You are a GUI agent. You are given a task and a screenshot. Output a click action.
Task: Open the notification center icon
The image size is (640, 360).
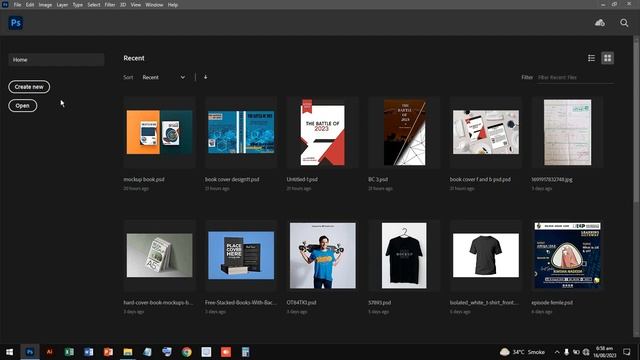point(627,352)
